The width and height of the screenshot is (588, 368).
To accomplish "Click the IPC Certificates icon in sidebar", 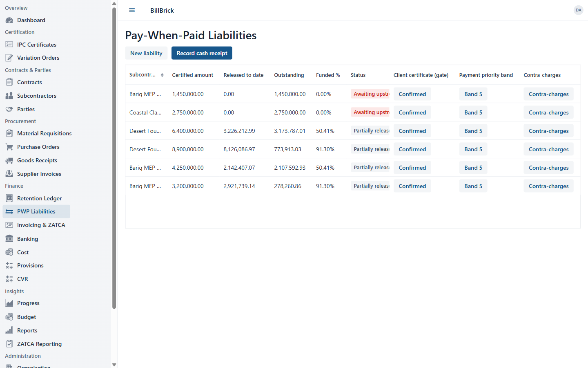I will coord(9,45).
